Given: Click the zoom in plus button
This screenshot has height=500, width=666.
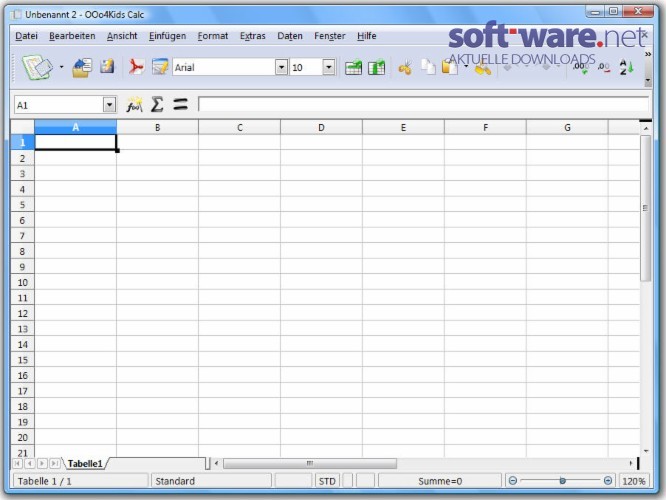Looking at the screenshot, I should (608, 481).
